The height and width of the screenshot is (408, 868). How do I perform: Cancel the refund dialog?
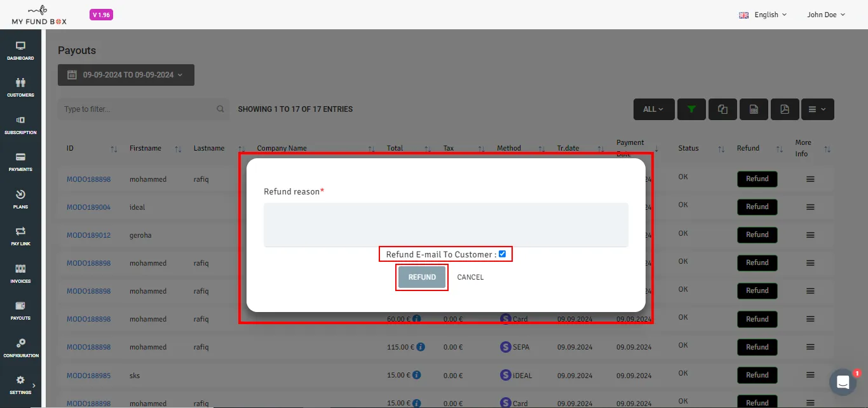tap(470, 277)
